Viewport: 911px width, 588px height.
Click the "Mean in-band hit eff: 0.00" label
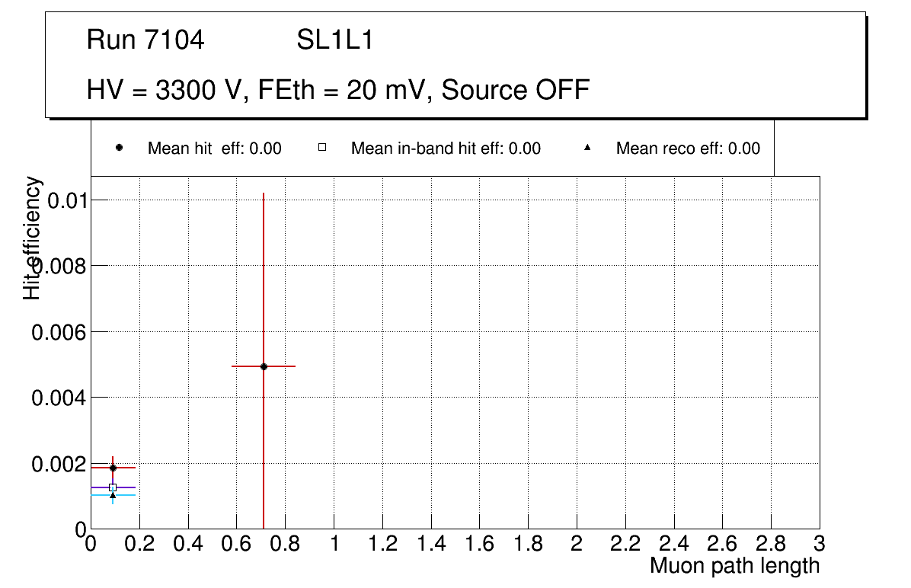pyautogui.click(x=446, y=149)
